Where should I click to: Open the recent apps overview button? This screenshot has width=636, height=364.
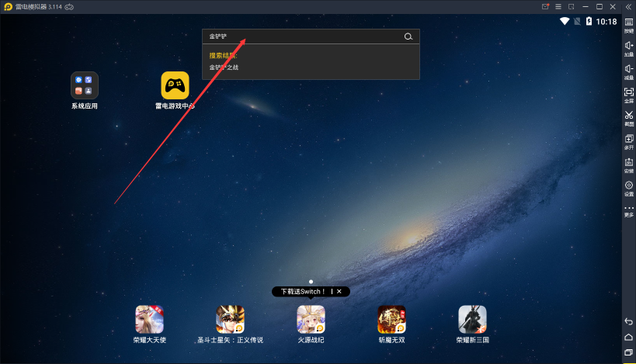[628, 352]
